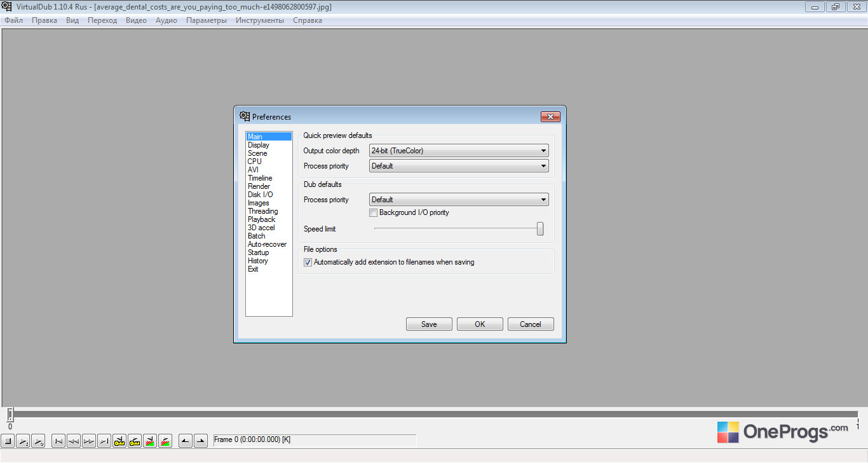Open the Параметры menu

207,20
